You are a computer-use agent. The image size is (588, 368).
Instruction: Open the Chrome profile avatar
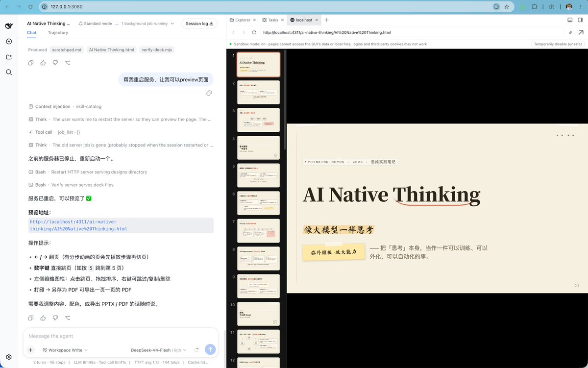(569, 7)
